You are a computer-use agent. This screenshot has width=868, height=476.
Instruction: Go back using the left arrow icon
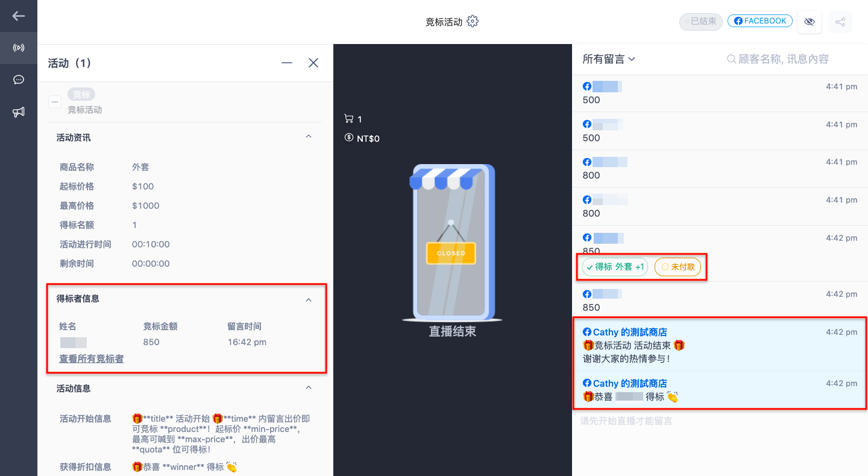(19, 16)
